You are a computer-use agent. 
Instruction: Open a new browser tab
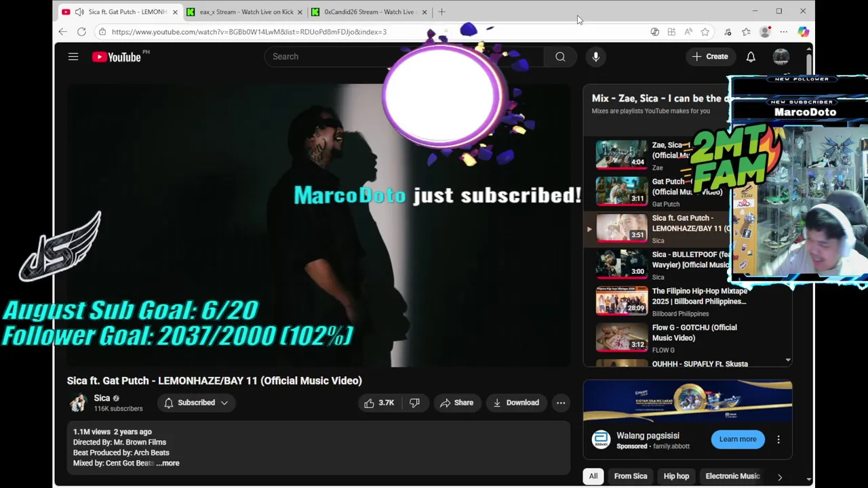[x=441, y=12]
